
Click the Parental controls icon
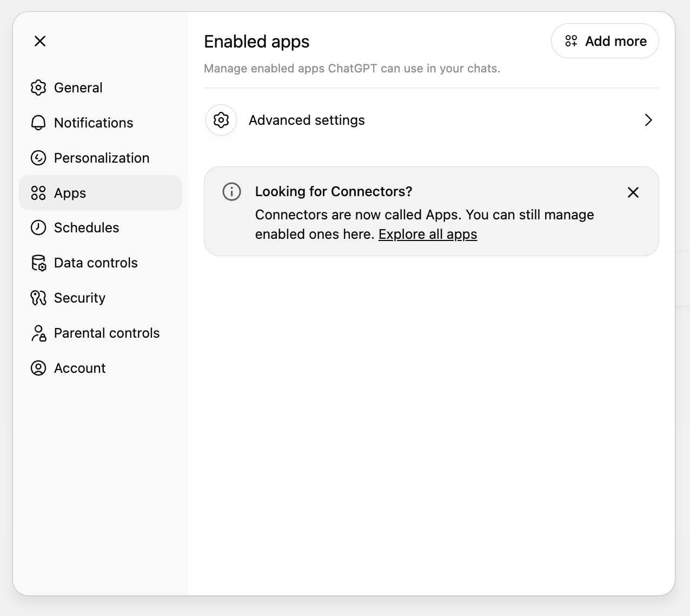pyautogui.click(x=38, y=333)
